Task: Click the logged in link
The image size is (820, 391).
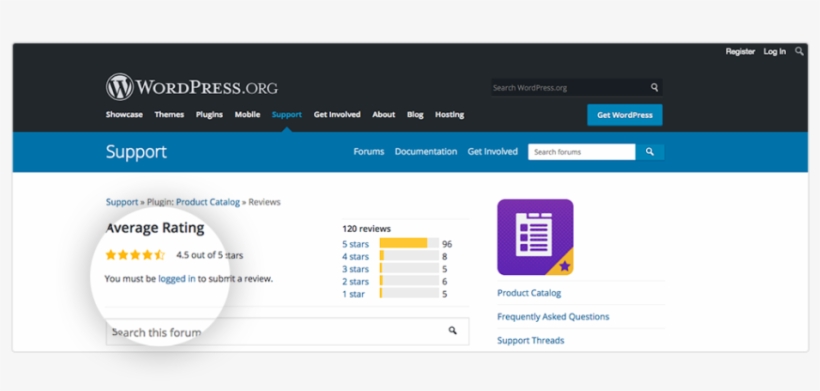Action: coord(177,279)
